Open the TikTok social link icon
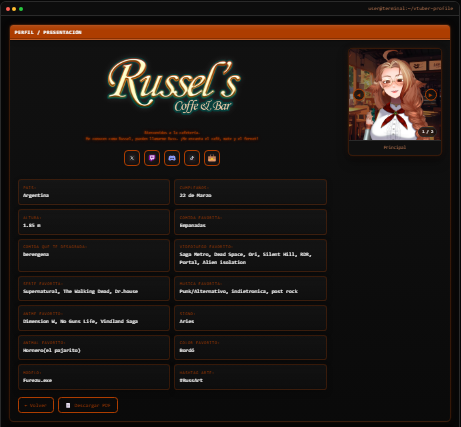The height and width of the screenshot is (427, 461). [x=192, y=158]
